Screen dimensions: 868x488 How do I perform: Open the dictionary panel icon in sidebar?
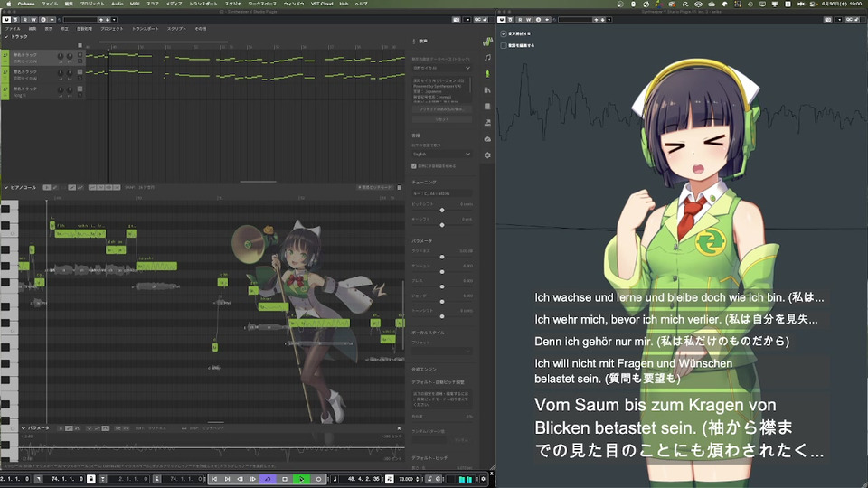point(487,107)
